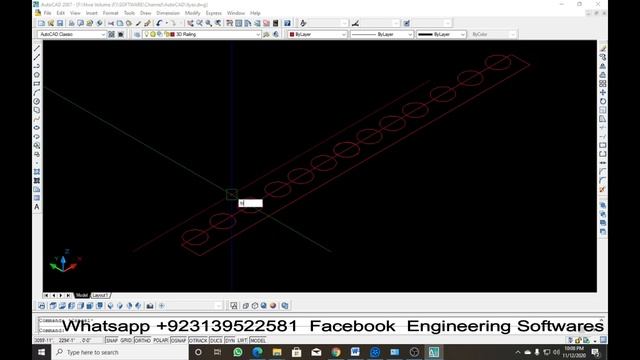Screen dimensions: 640x360
Task: Click the New drawing icon
Action: (x=41, y=23)
